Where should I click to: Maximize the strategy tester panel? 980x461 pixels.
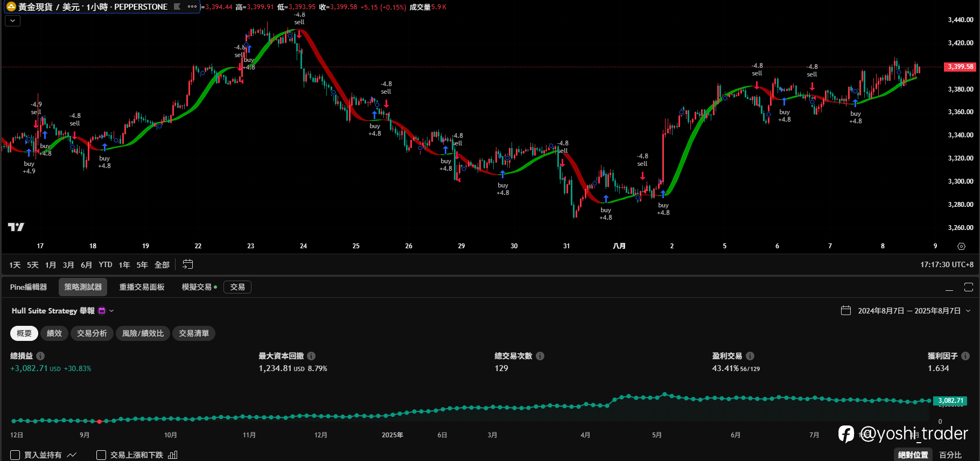coord(969,287)
